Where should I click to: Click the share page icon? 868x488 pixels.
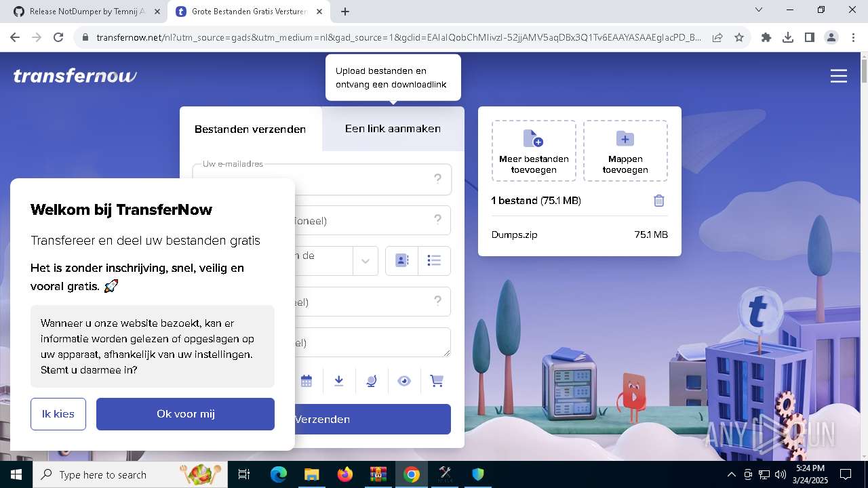tap(717, 37)
